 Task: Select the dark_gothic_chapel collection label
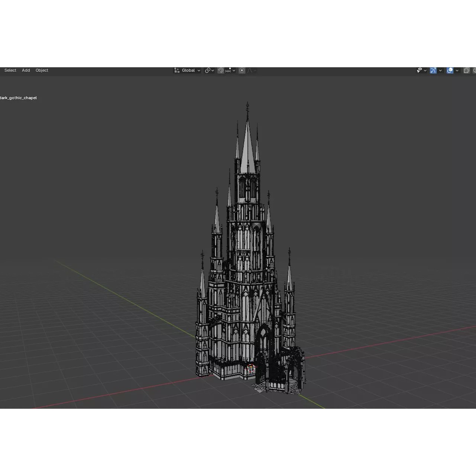18,98
